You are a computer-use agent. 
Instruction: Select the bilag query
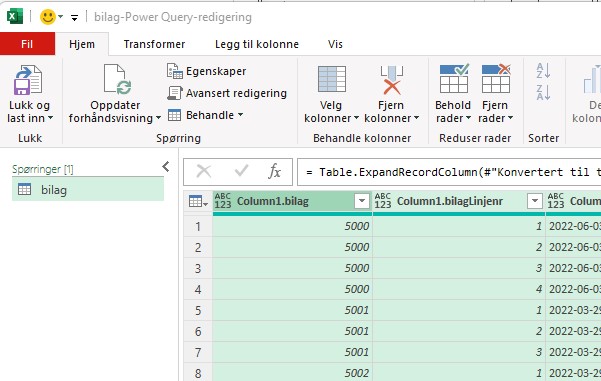[x=88, y=190]
